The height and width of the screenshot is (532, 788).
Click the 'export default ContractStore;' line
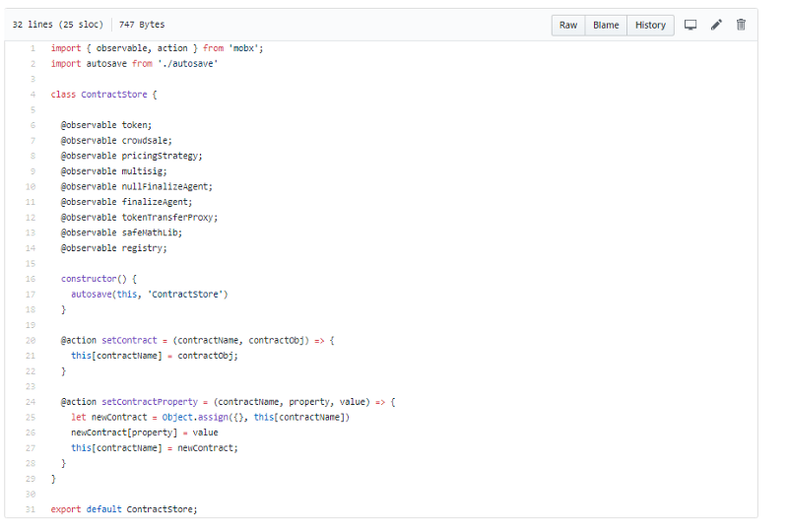tap(124, 509)
